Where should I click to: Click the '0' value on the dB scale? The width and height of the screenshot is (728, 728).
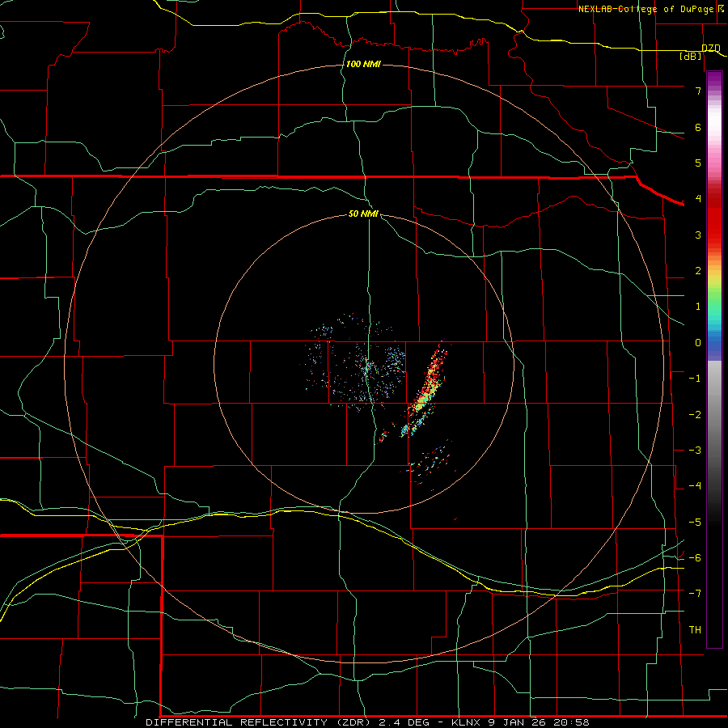698,343
